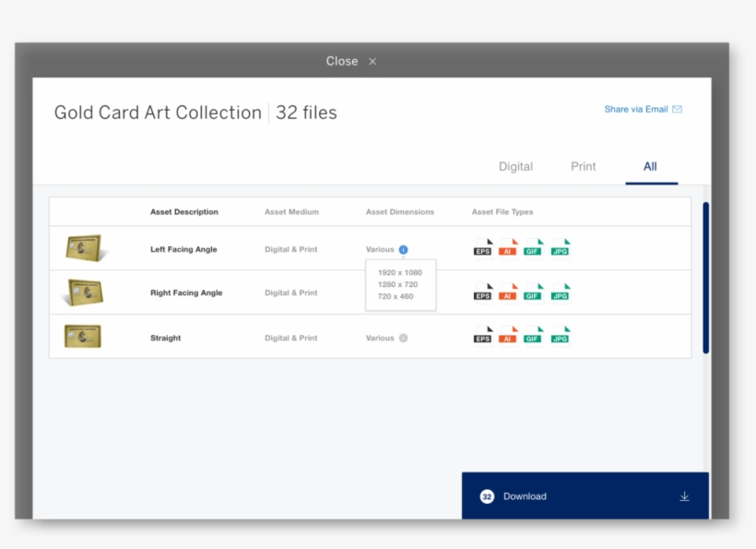The width and height of the screenshot is (756, 549).
Task: Switch to the Digital tab
Action: pos(515,167)
